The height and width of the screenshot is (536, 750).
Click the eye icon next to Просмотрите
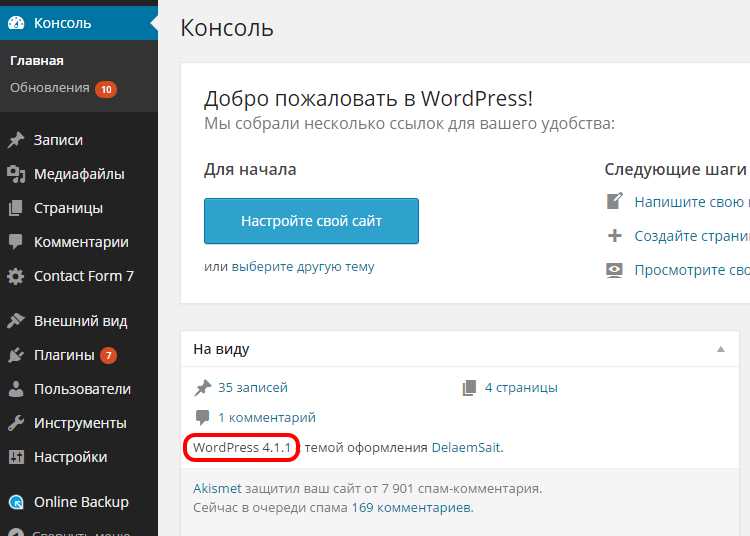pyautogui.click(x=615, y=270)
